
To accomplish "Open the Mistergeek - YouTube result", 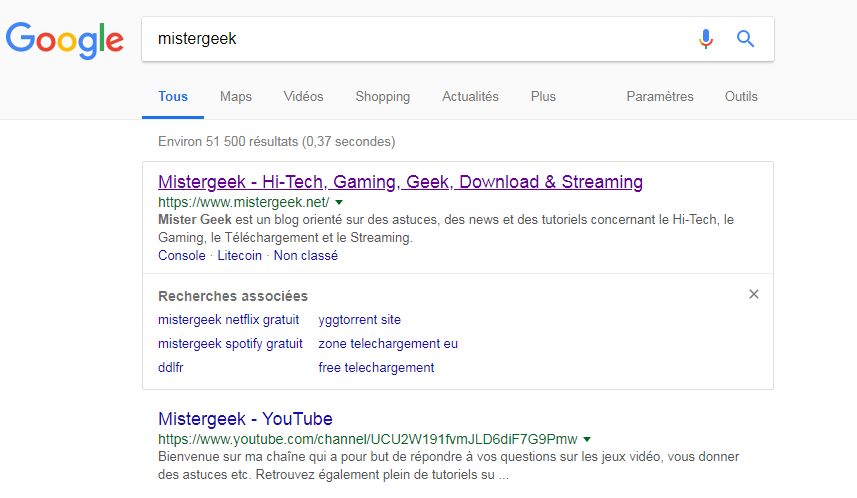I will (245, 419).
